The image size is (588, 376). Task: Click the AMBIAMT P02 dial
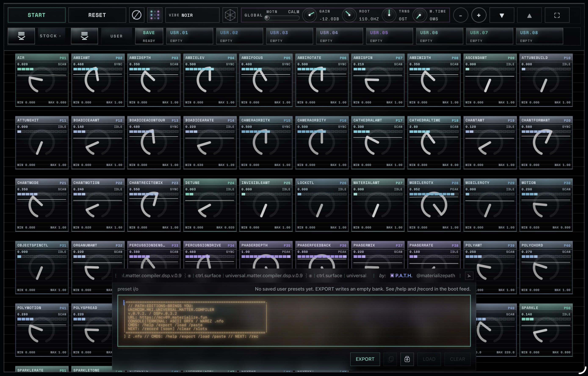click(x=98, y=80)
